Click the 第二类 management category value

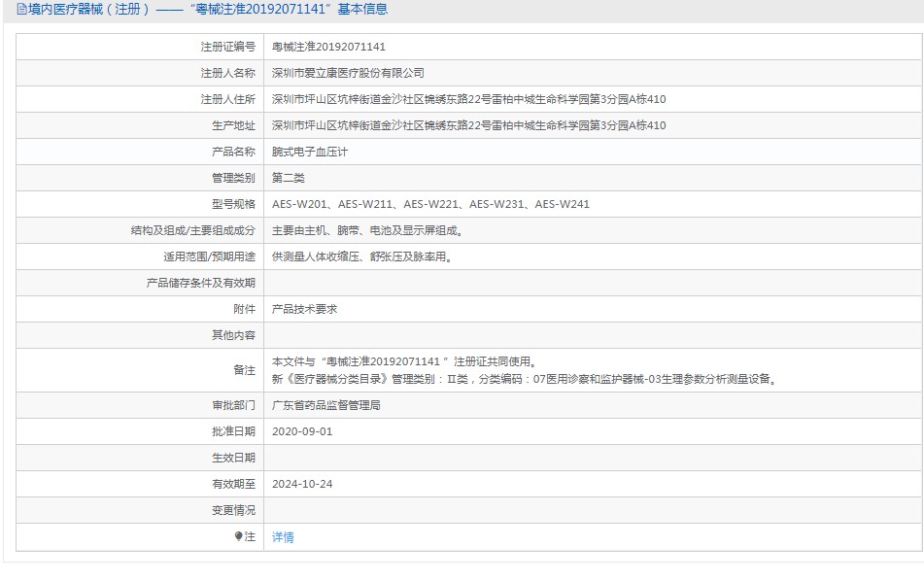(289, 178)
